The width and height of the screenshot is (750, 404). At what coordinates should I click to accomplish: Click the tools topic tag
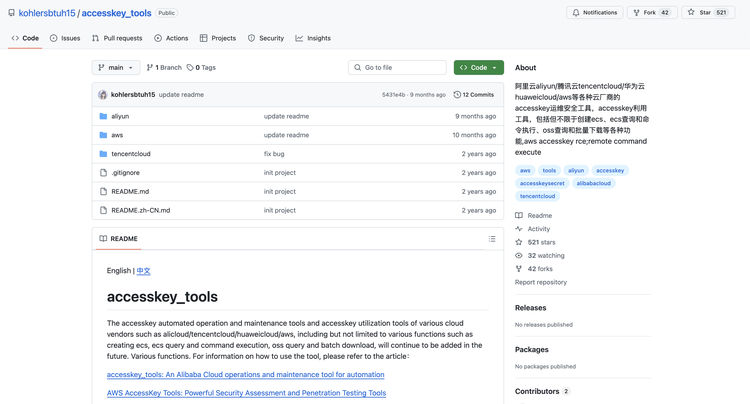[549, 170]
